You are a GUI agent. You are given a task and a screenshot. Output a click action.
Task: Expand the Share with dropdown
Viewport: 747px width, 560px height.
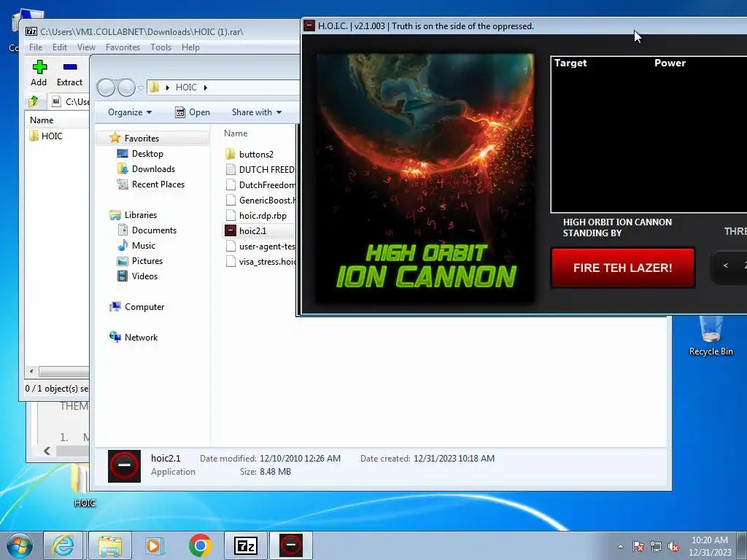coord(257,112)
